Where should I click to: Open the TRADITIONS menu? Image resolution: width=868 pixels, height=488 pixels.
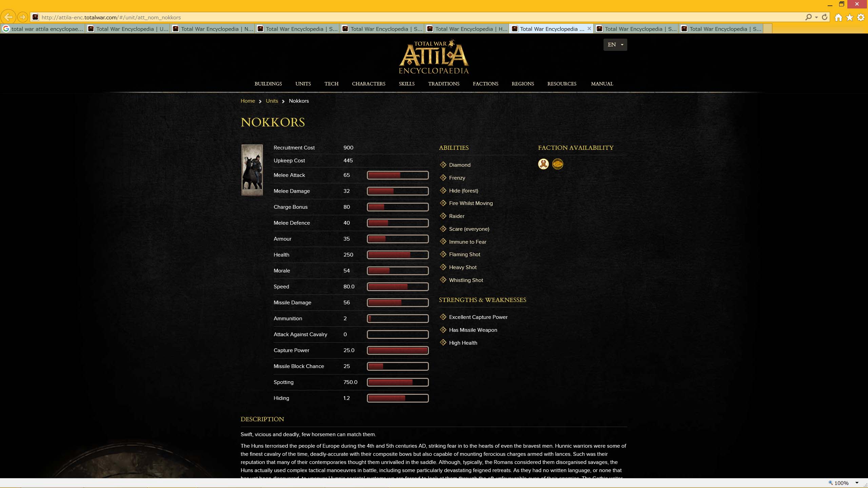tap(443, 84)
